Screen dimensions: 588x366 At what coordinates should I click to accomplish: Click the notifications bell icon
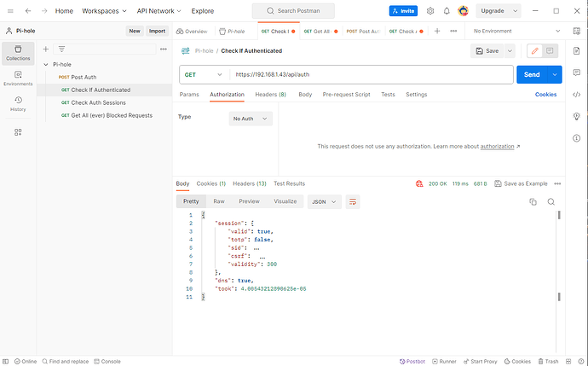447,11
